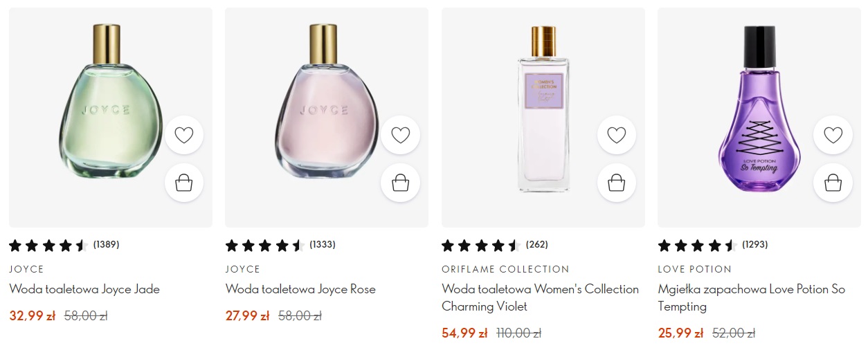
Task: Click the Love Potion brand label
Action: (x=694, y=269)
